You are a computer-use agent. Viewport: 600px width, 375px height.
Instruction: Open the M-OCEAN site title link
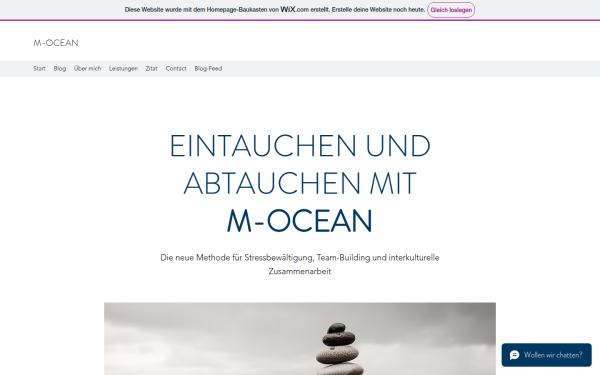56,43
